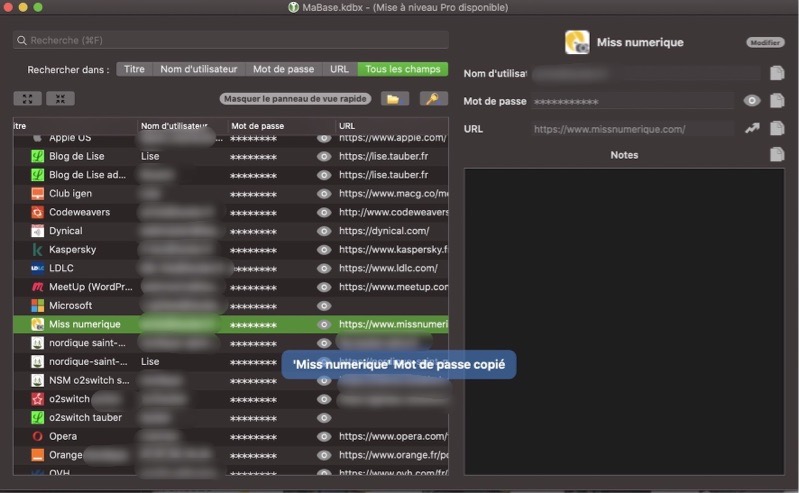This screenshot has height=493, width=799.
Task: Show password for the Kaspersky entry
Action: point(323,250)
